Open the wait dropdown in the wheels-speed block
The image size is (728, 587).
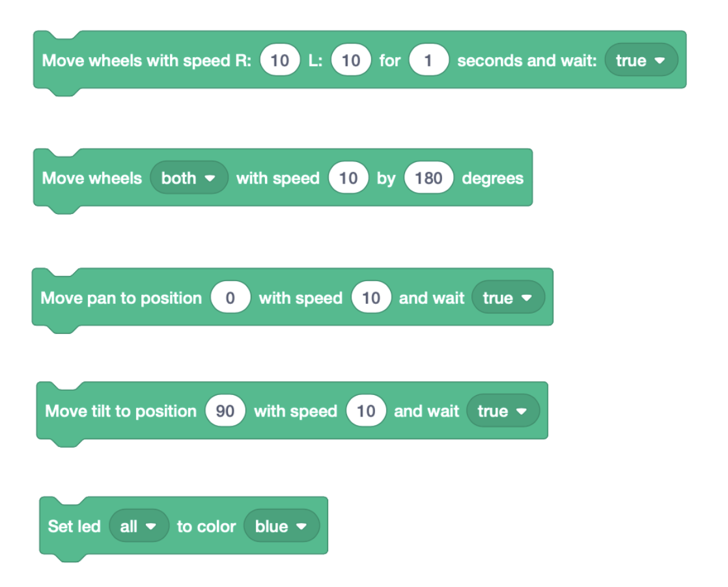[641, 61]
